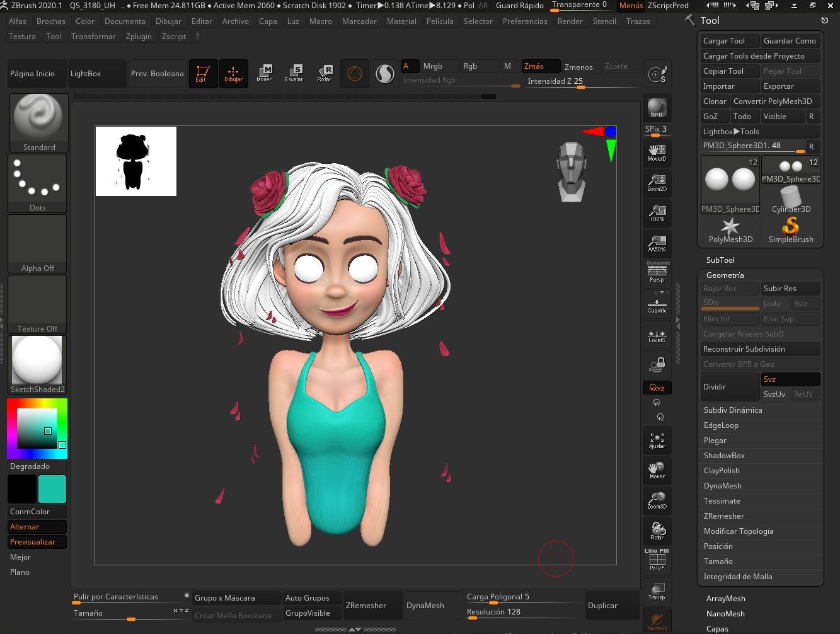Toggle the PolyF line fill display

[x=657, y=561]
